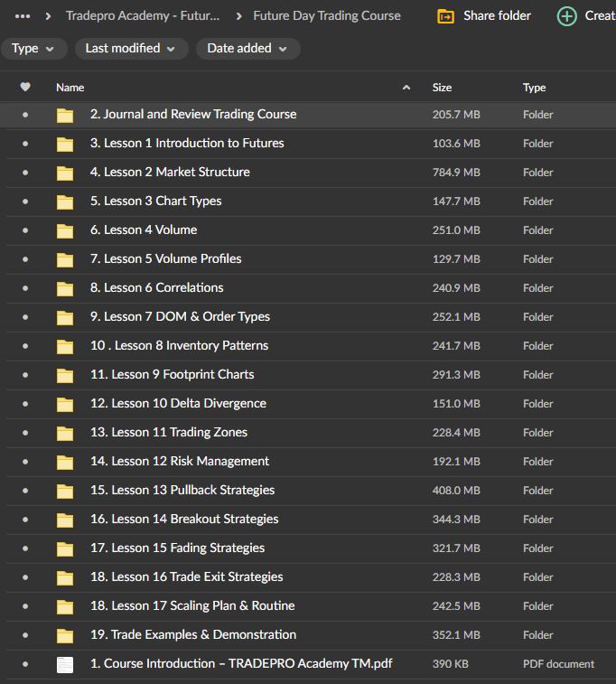Click the Course Introduction PDF file icon
The width and height of the screenshot is (616, 684).
point(65,664)
